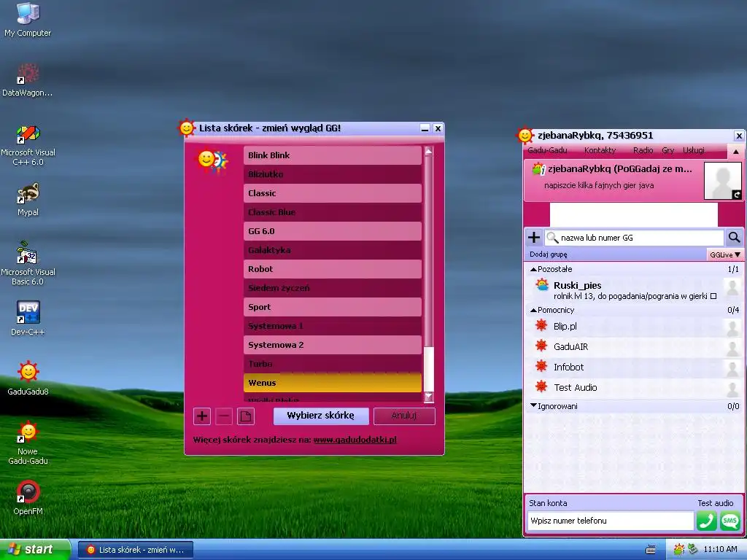The height and width of the screenshot is (560, 747).
Task: Click the Wybierz skórkę button
Action: (x=321, y=416)
